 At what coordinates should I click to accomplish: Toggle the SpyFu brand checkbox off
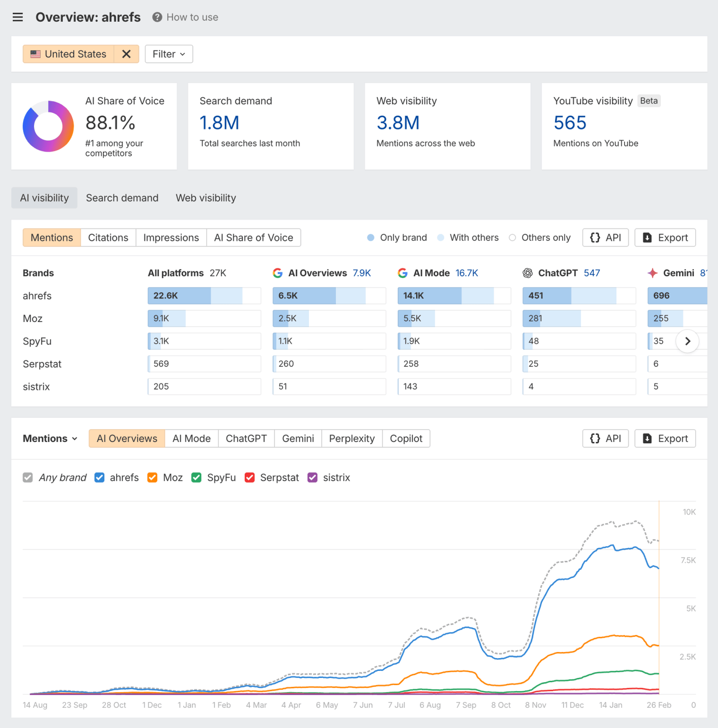197,477
